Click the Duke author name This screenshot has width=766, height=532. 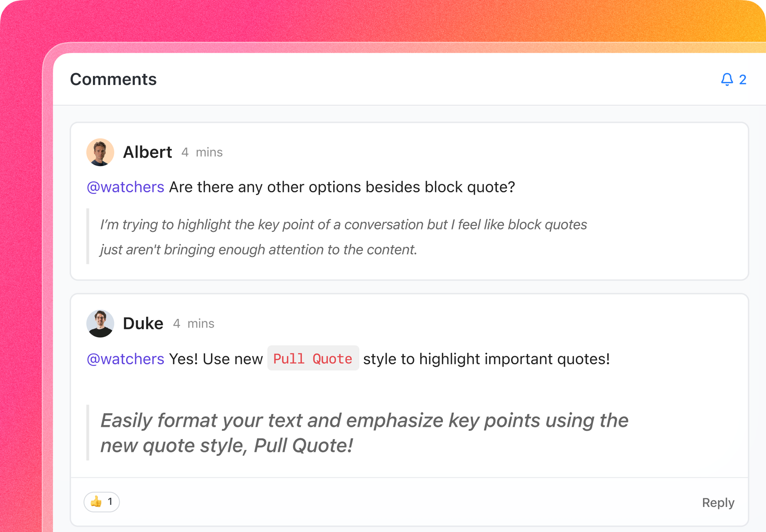(x=143, y=323)
